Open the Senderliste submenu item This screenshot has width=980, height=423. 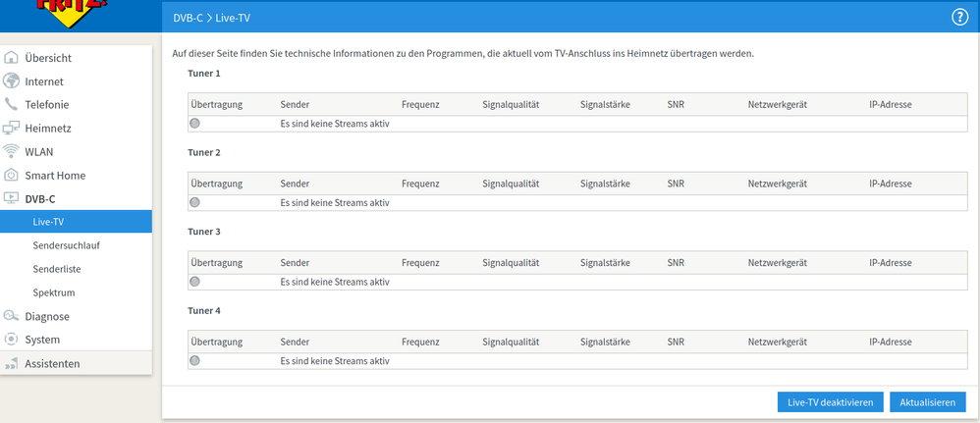(58, 269)
